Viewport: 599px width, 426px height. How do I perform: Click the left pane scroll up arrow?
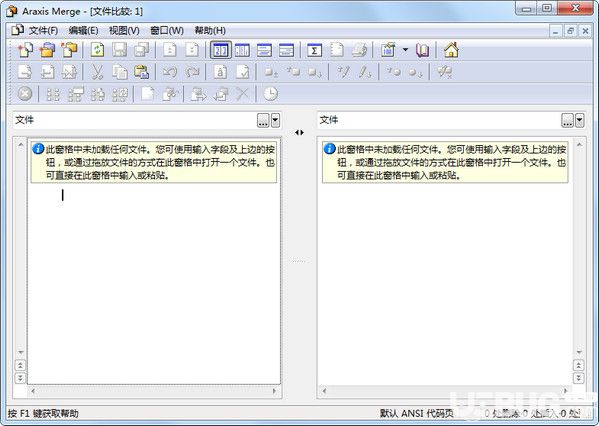click(x=21, y=145)
